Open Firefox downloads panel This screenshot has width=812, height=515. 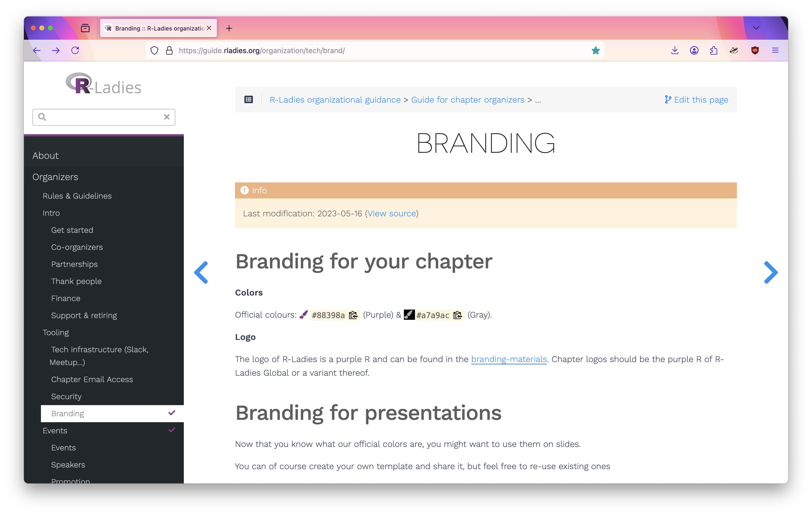[674, 51]
